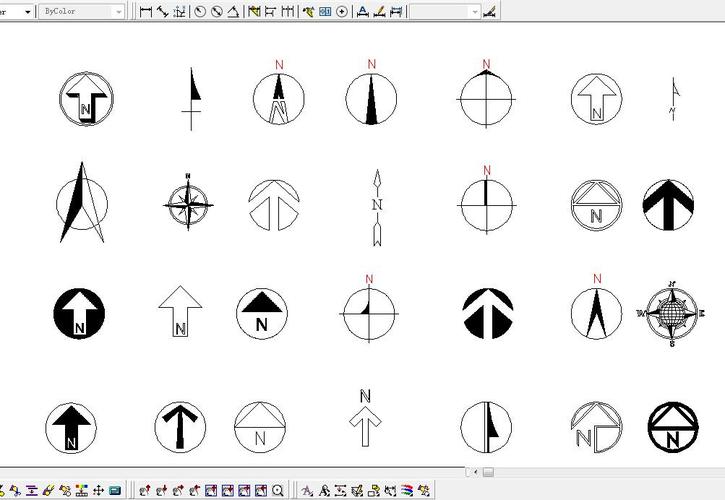This screenshot has width=725, height=500.
Task: Expand the dimension style dropdown list
Action: tap(474, 11)
